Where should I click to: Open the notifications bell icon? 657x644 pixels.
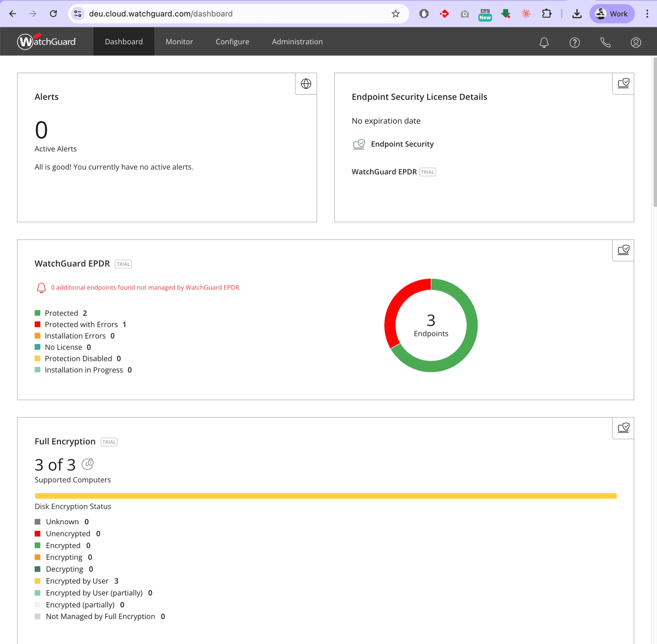(544, 41)
